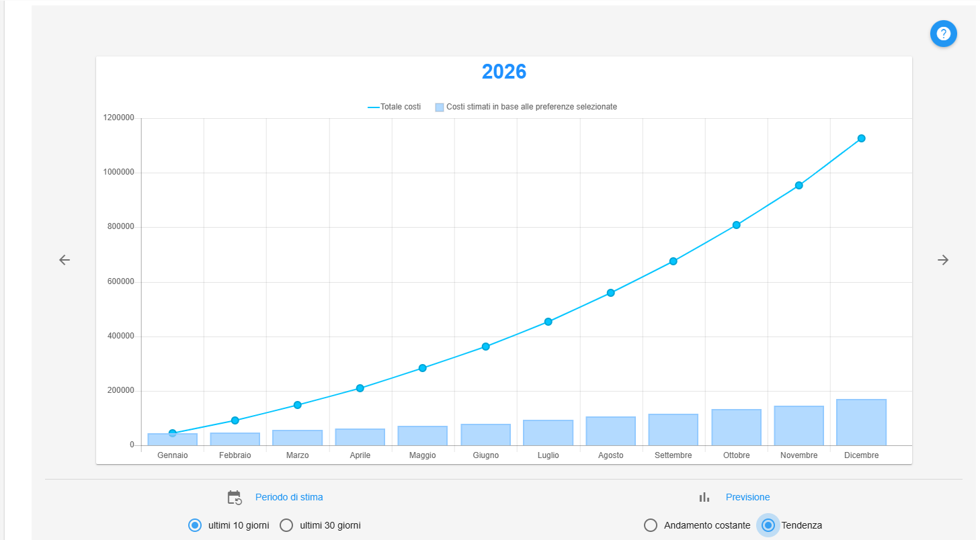
Task: Click the bar chart icon beside Previsione
Action: point(704,497)
